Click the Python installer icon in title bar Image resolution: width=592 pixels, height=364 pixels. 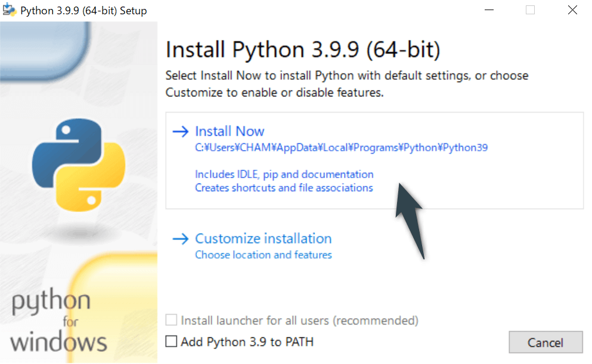point(9,10)
